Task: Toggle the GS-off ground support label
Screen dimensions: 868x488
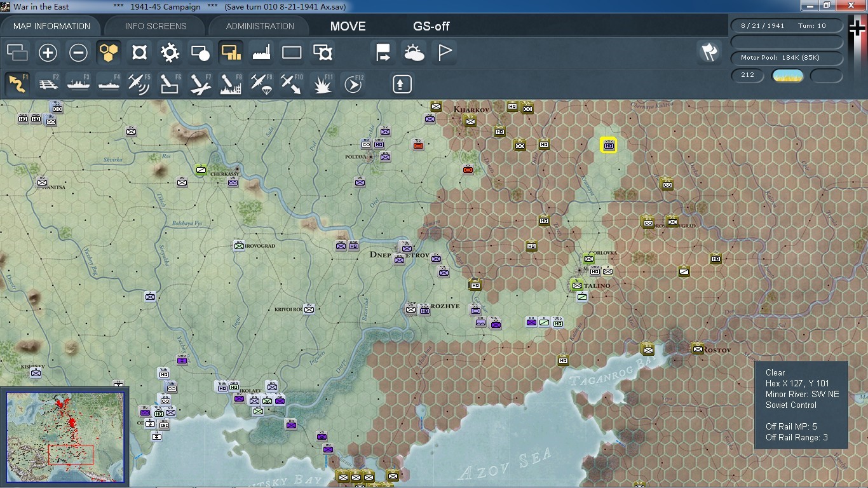Action: pos(431,26)
